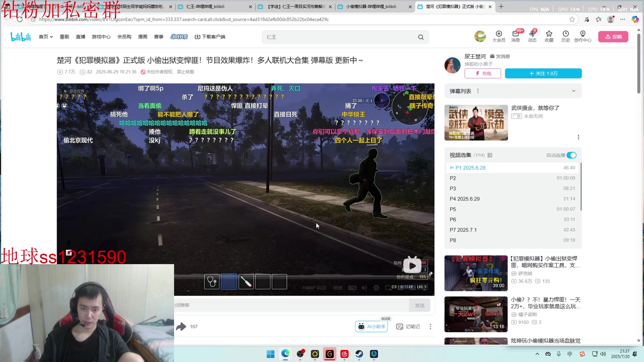This screenshot has height=362, width=644.
Task: Select episode P2 in playlist
Action: tap(512, 178)
